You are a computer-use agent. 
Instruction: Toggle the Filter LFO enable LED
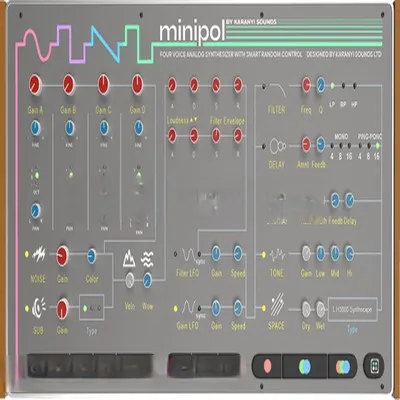point(175,254)
